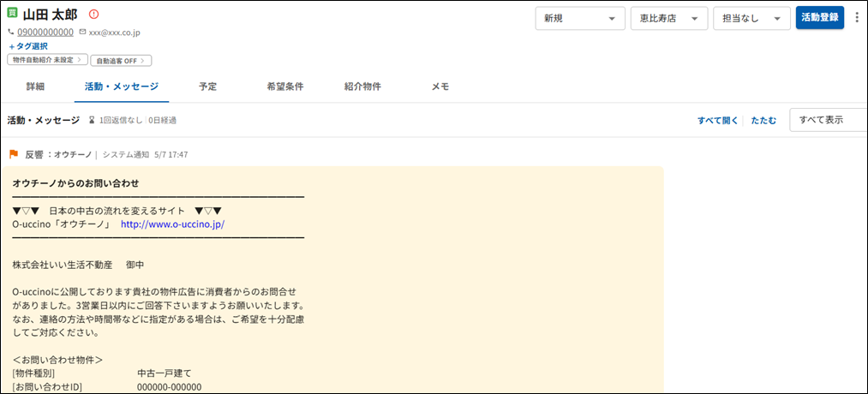868x394 pixels.
Task: Click the 0日経過 status text
Action: click(162, 120)
